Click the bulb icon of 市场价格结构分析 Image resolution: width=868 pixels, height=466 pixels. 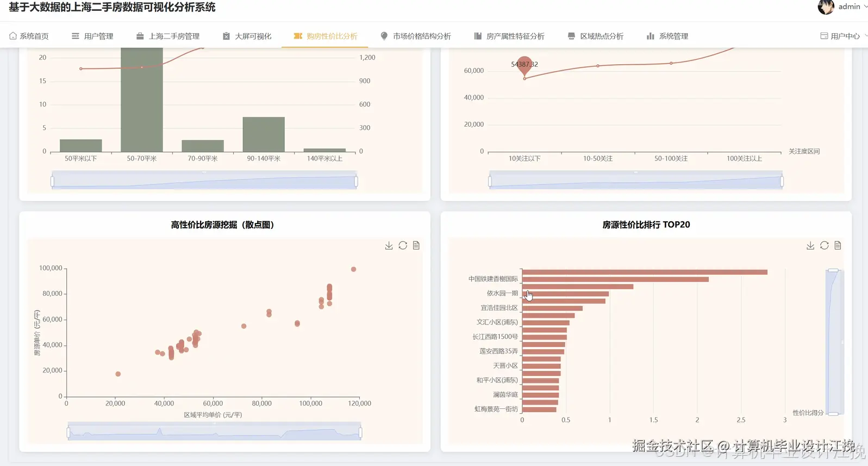click(384, 36)
